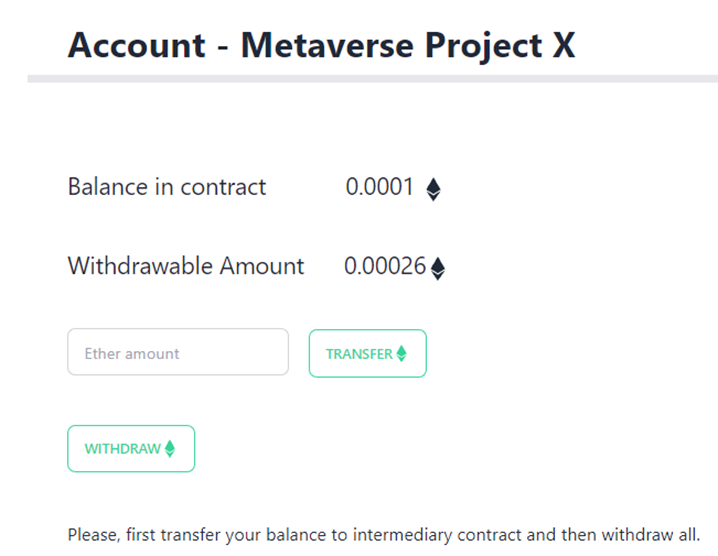This screenshot has width=718, height=556.
Task: Click the green Ethereum icon inside the WITHDRAW button
Action: click(170, 449)
